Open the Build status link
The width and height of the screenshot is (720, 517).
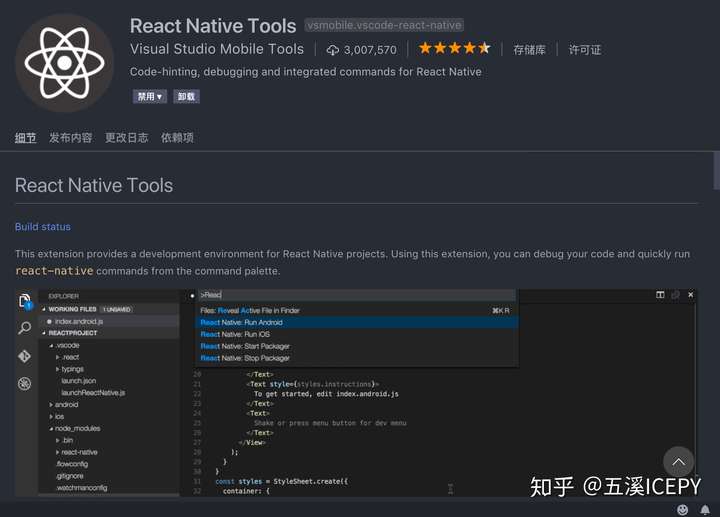(x=43, y=227)
